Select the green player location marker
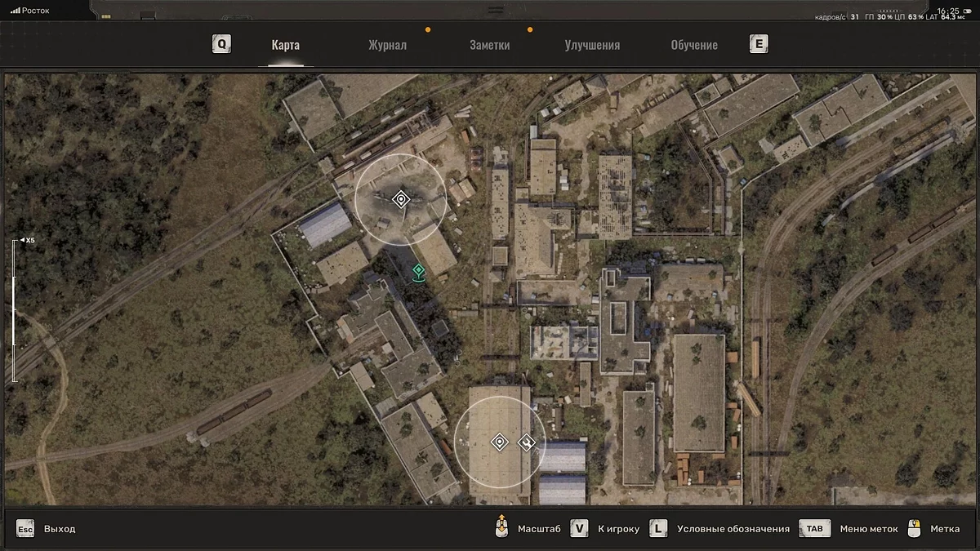980x551 pixels. (418, 271)
